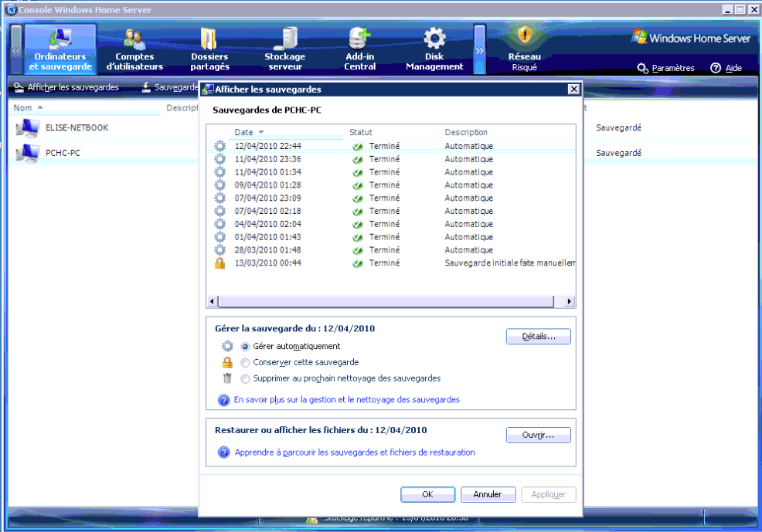762x532 pixels.
Task: Select the 09/04/2010 01:28 date text
Action: pos(267,185)
